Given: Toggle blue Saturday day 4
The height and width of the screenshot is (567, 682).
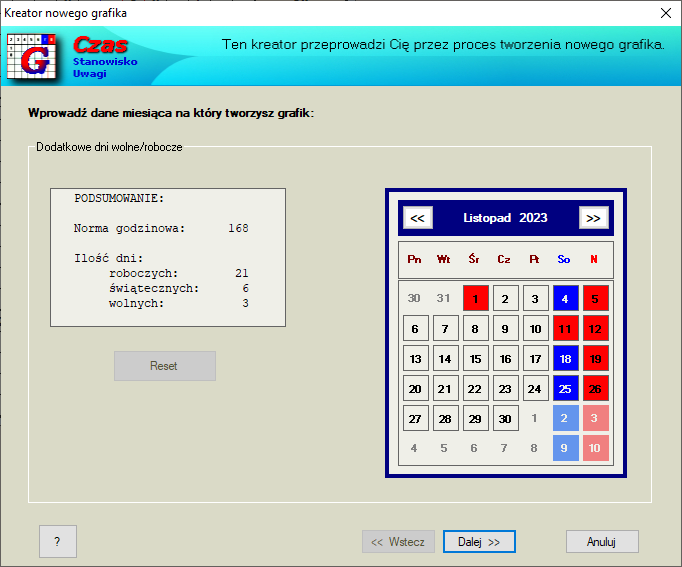Looking at the screenshot, I should coord(564,298).
